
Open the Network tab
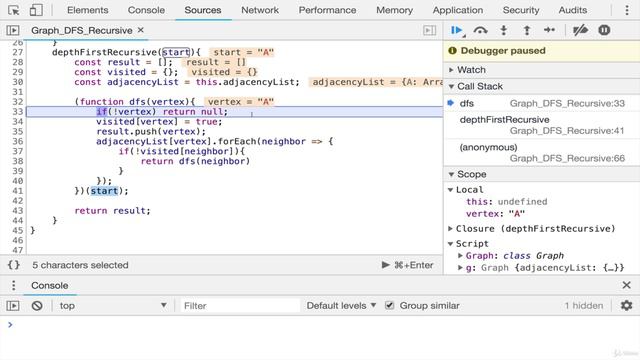260,10
